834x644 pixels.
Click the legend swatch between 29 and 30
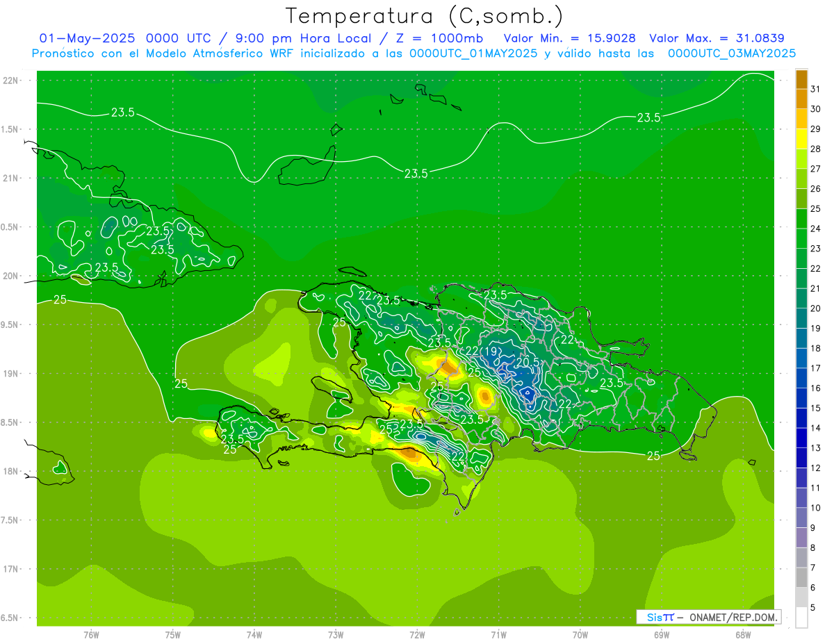pyautogui.click(x=801, y=119)
